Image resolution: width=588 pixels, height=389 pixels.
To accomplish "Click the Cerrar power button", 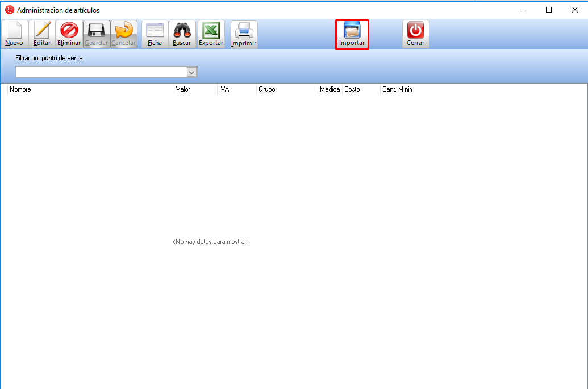I will pyautogui.click(x=415, y=34).
